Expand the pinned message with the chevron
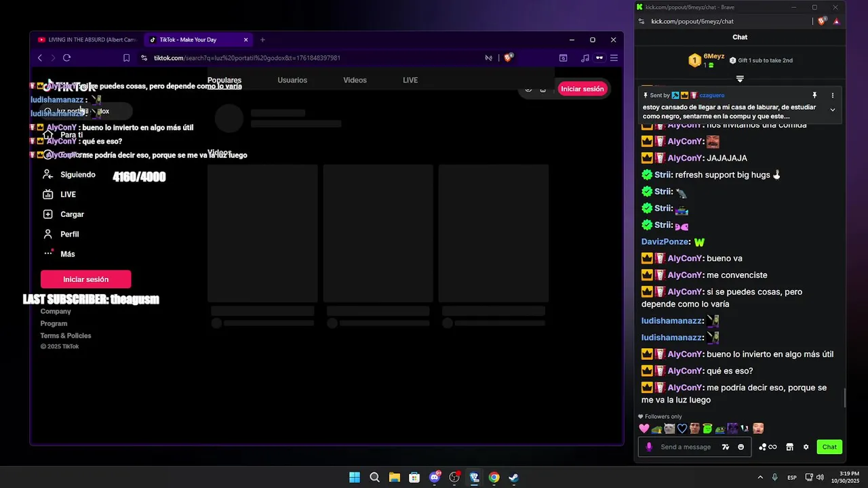 (x=833, y=110)
